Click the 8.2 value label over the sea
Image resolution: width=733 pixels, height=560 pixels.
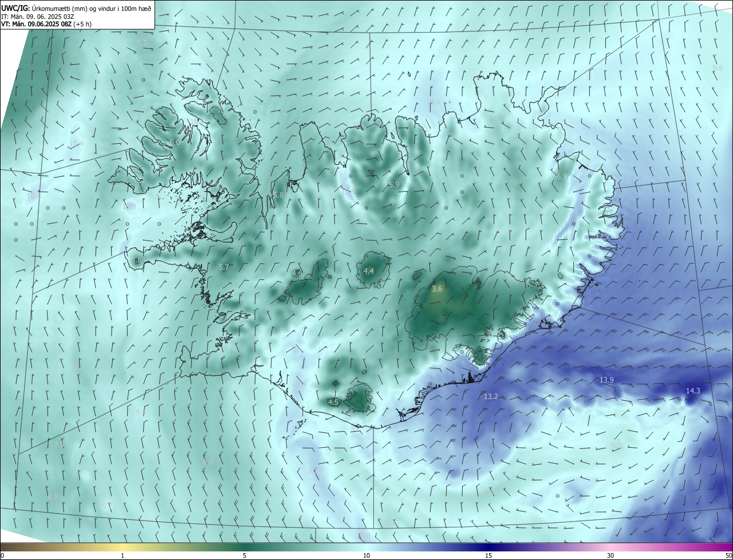point(79,366)
